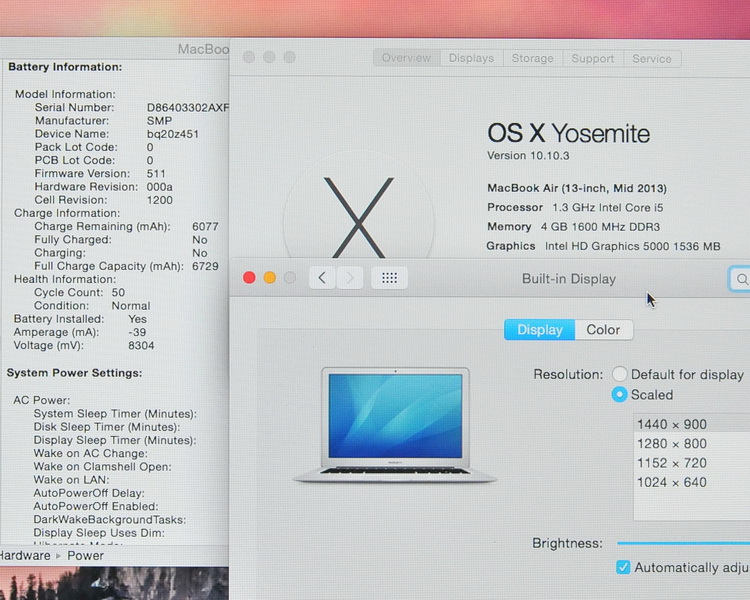Choose the 1440 × 900 resolution
The height and width of the screenshot is (600, 750).
click(x=692, y=424)
